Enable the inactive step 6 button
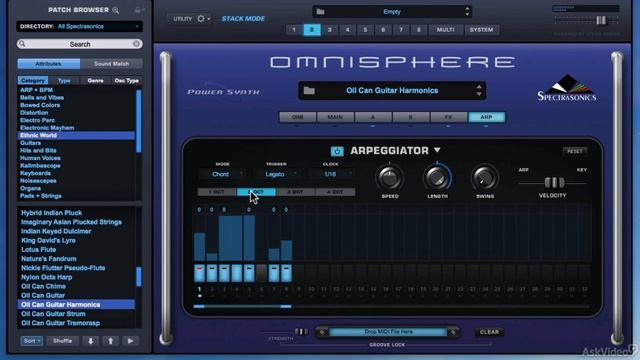640x360 pixels. point(262,273)
